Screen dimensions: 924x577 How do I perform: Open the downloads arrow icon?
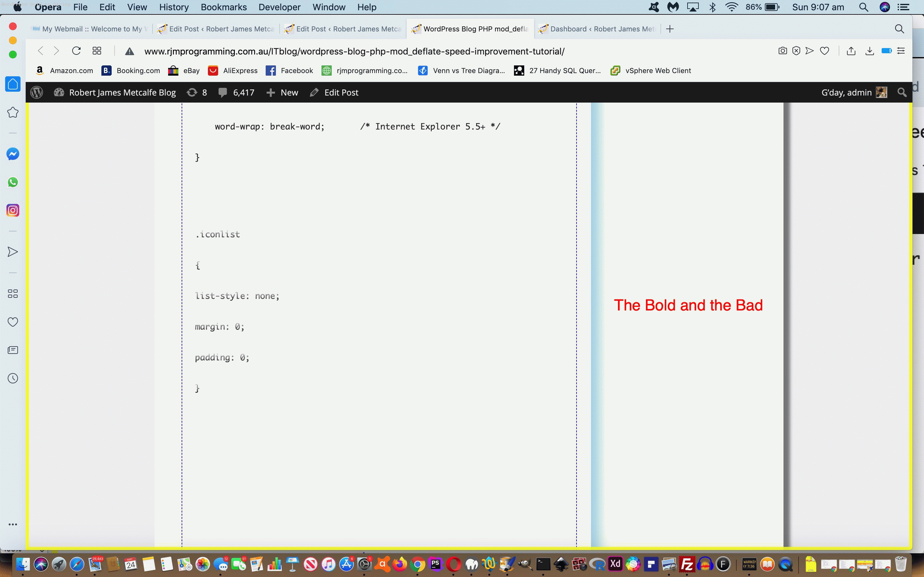(x=869, y=51)
